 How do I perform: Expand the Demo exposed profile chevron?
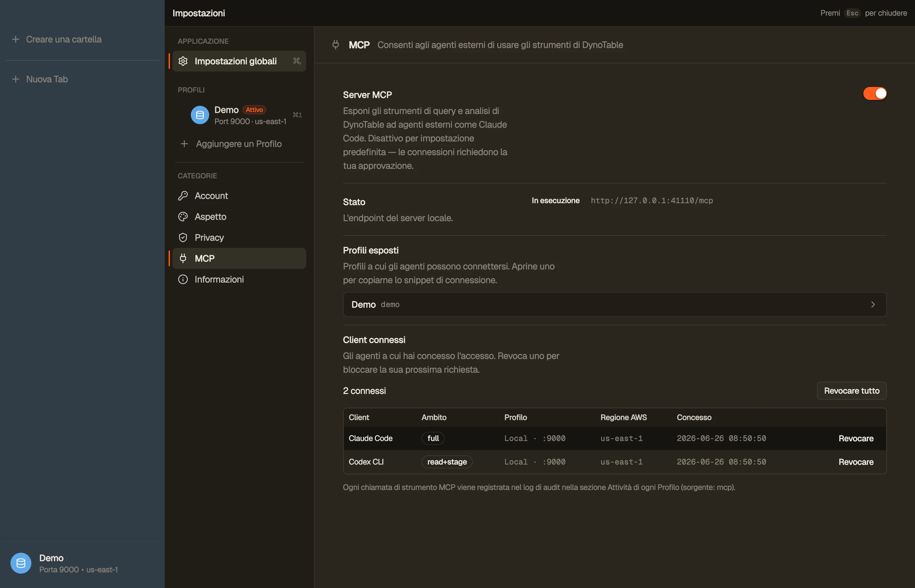[x=873, y=305]
